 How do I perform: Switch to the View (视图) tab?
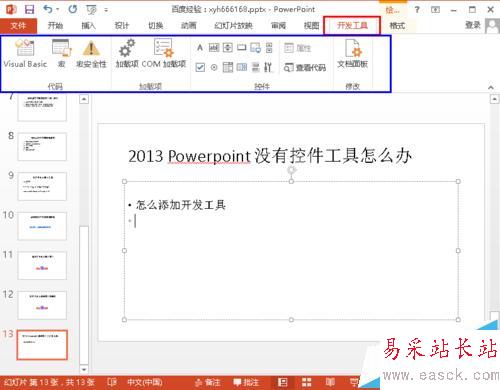312,26
